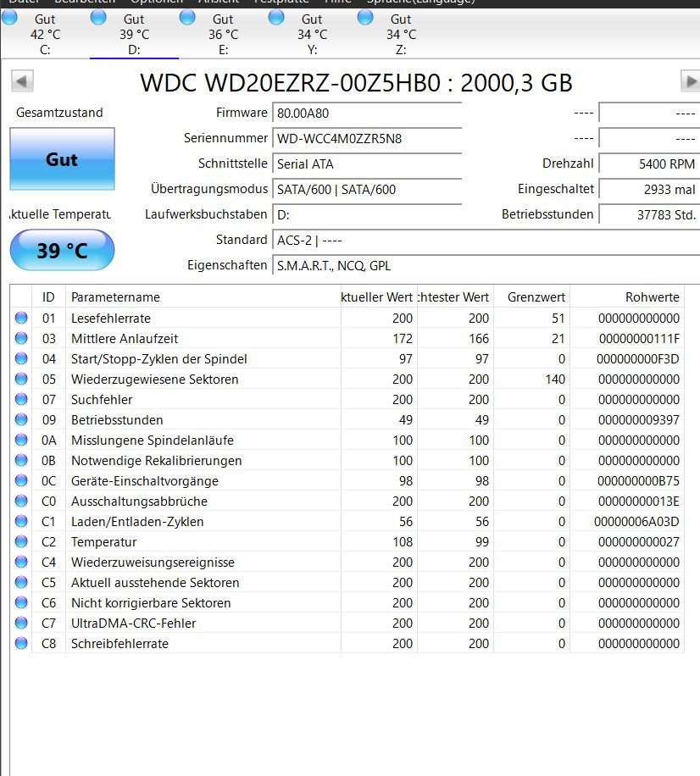Click the Betriebsstunden value 37783 Std.

(649, 215)
